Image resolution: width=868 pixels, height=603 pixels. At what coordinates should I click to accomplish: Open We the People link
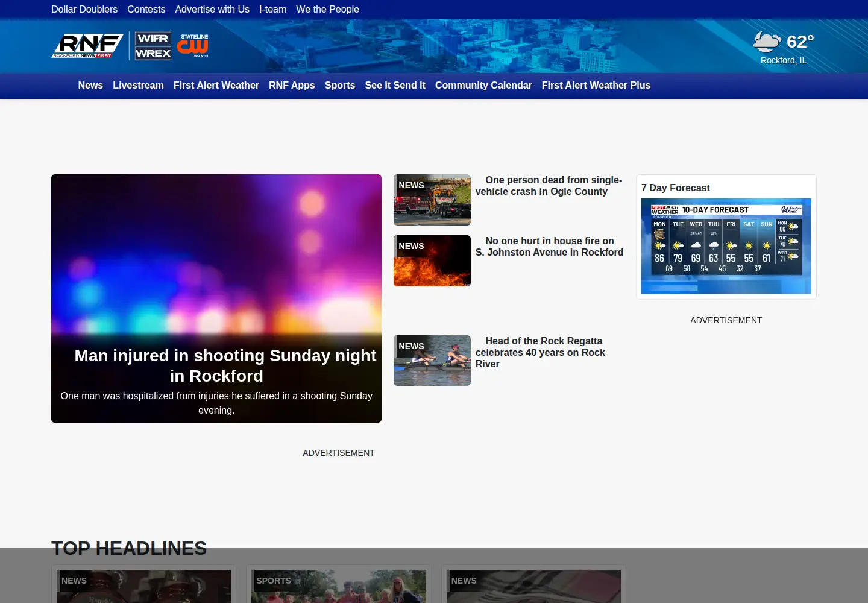point(327,10)
